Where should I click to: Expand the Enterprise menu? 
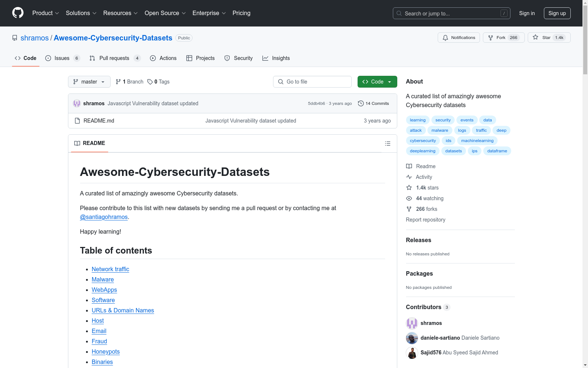(x=209, y=13)
